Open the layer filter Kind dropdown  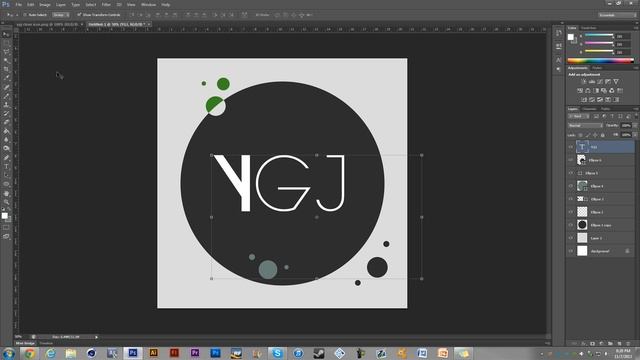click(x=579, y=116)
